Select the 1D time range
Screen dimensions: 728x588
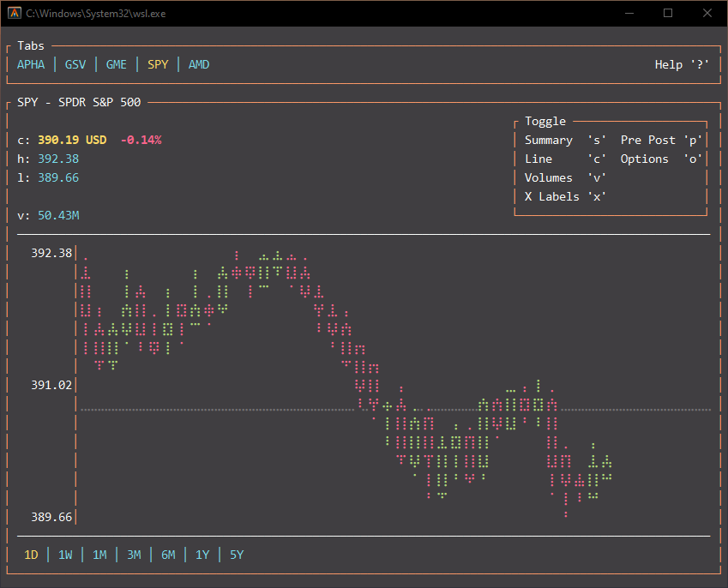click(31, 555)
